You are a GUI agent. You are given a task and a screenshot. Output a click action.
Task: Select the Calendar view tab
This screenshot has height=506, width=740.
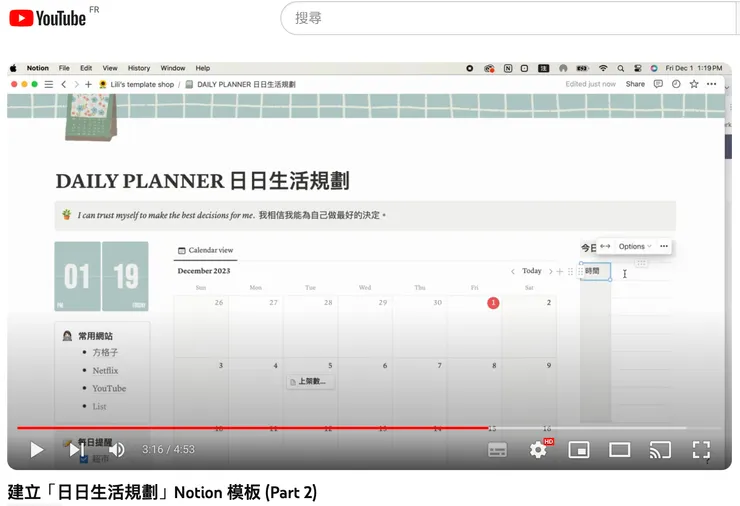point(205,250)
